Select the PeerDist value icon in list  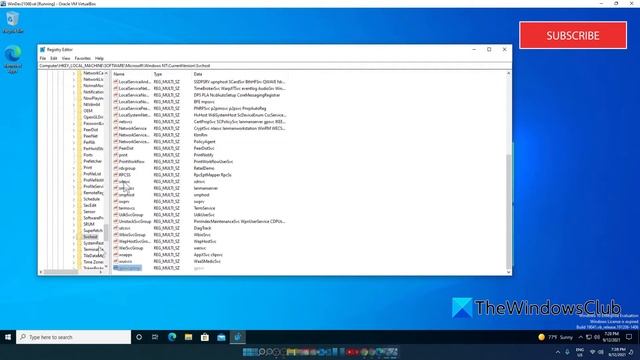(x=116, y=148)
